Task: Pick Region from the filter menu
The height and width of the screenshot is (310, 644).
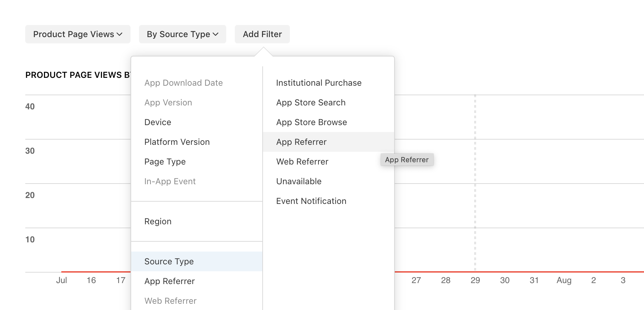Action: pyautogui.click(x=158, y=221)
